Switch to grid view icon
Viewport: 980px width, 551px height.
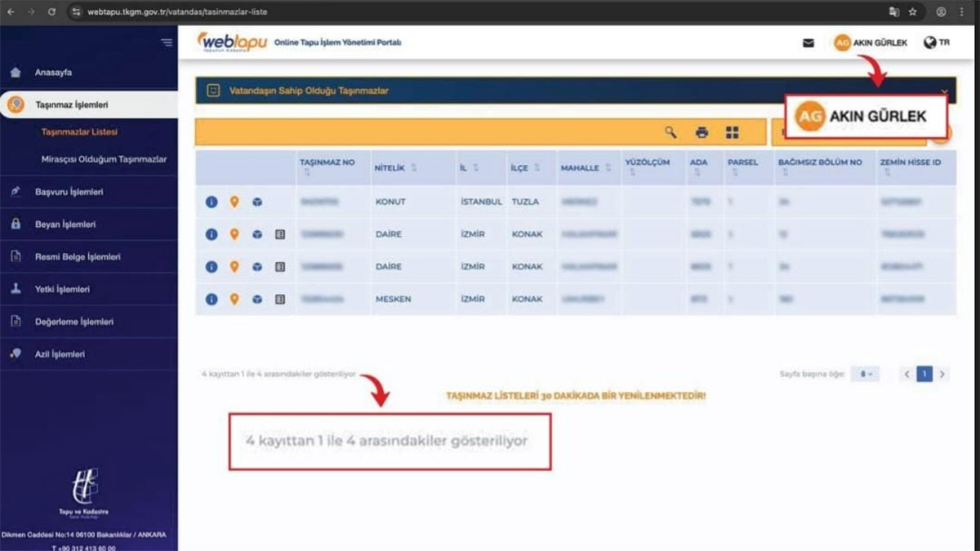coord(732,132)
